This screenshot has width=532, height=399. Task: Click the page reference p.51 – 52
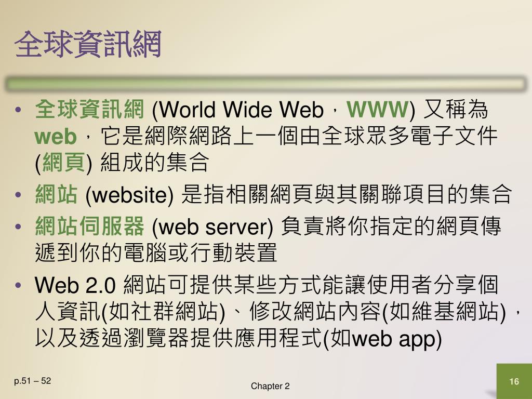point(33,381)
